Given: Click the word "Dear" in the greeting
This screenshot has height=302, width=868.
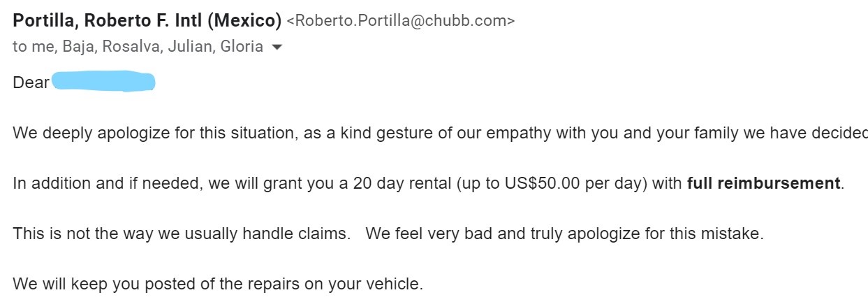Looking at the screenshot, I should [x=31, y=83].
